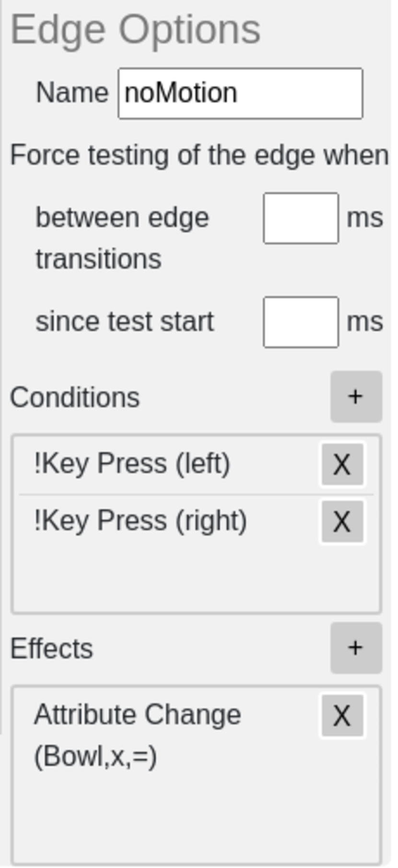Remove the !Key Press (left) condition
The width and height of the screenshot is (398, 868).
pyautogui.click(x=342, y=464)
